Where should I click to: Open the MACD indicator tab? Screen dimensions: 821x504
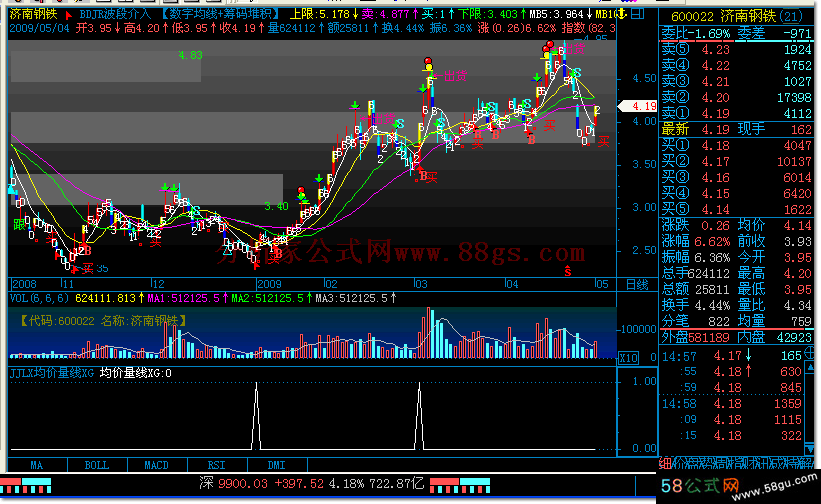(157, 465)
